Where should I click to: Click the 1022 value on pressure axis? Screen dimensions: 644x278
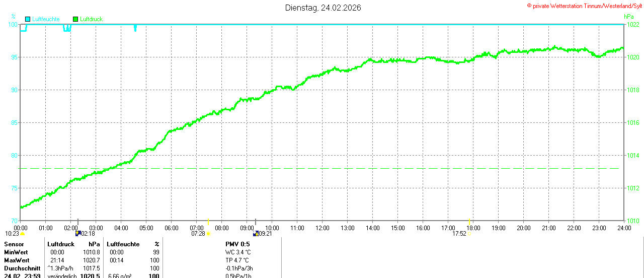(633, 25)
